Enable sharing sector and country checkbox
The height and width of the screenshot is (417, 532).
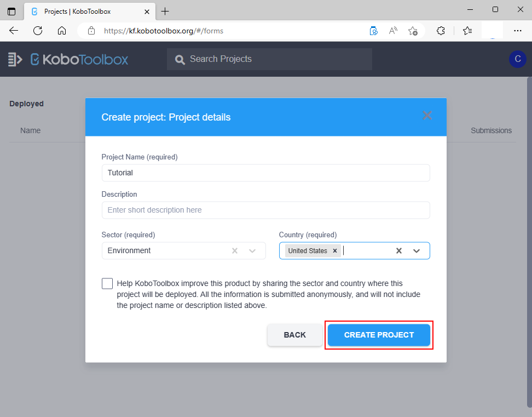107,283
